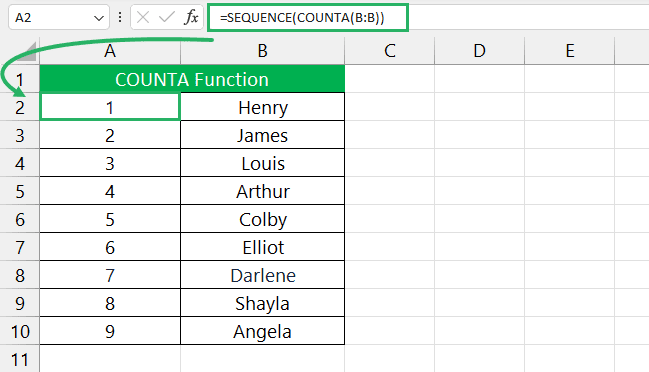Select column B header
This screenshot has height=372, width=649.
coord(262,51)
